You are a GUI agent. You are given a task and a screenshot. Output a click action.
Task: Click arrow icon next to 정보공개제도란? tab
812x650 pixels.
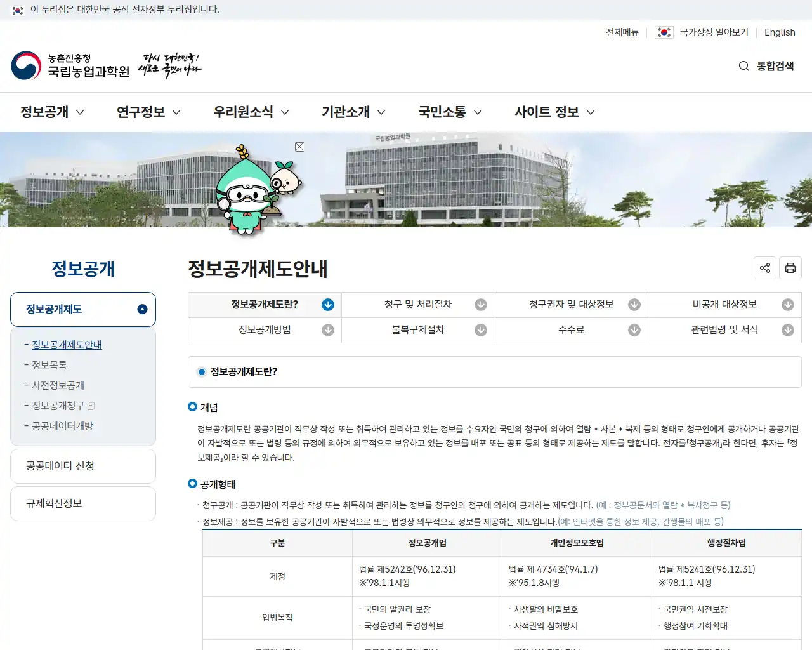point(328,305)
